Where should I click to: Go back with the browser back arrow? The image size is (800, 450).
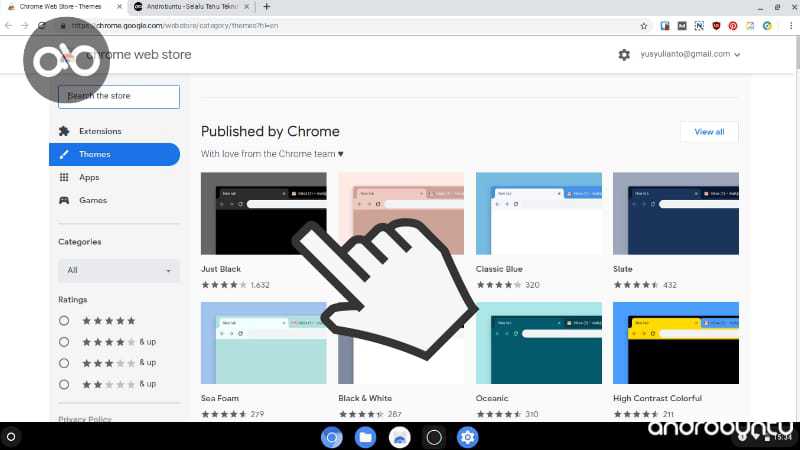[8, 26]
